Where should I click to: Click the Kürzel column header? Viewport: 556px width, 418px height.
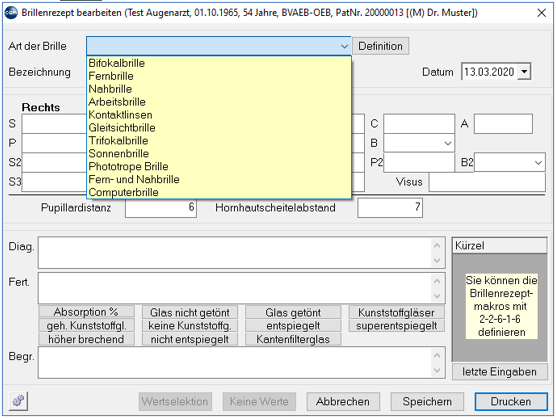click(499, 245)
